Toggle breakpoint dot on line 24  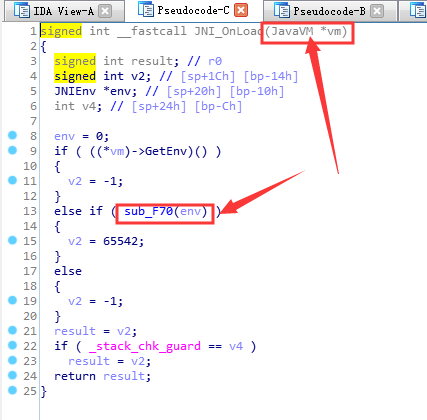pyautogui.click(x=13, y=375)
